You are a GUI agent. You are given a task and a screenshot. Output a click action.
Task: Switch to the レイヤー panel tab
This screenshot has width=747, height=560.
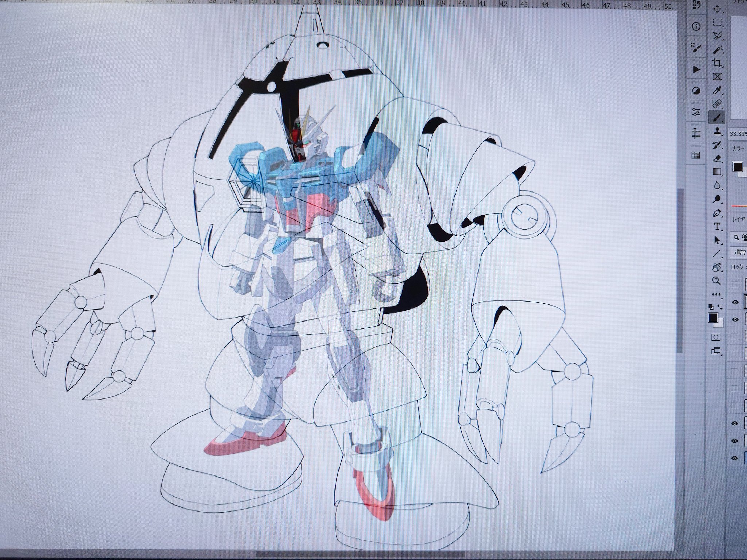[739, 219]
